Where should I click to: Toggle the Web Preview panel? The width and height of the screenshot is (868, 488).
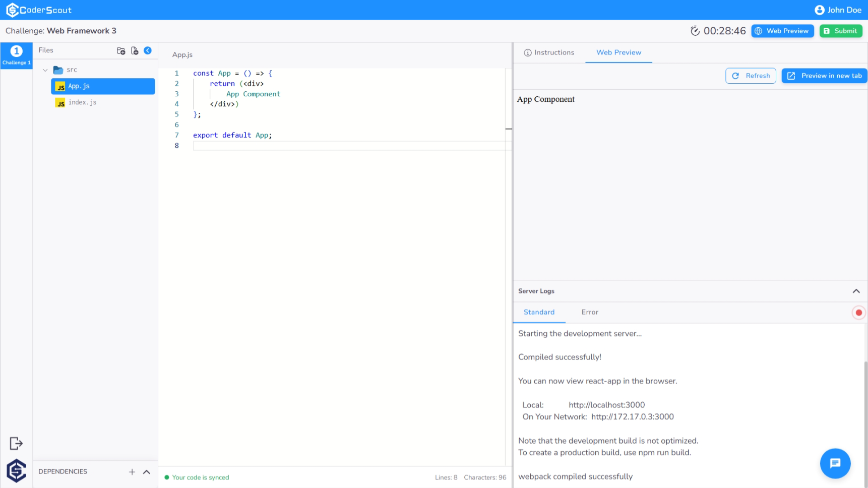[x=782, y=31]
